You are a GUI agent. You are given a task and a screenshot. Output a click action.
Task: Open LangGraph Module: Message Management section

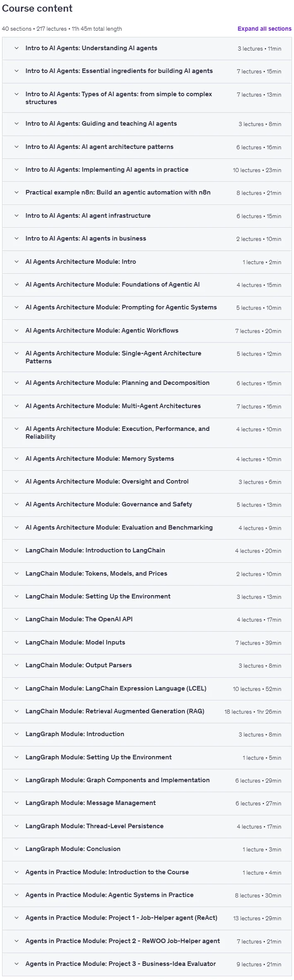[x=147, y=803]
